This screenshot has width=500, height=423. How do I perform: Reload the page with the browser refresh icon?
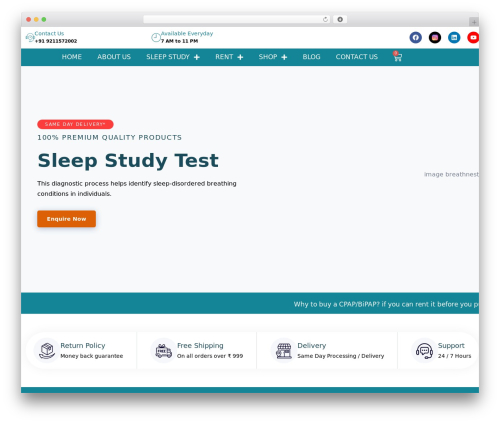click(325, 19)
